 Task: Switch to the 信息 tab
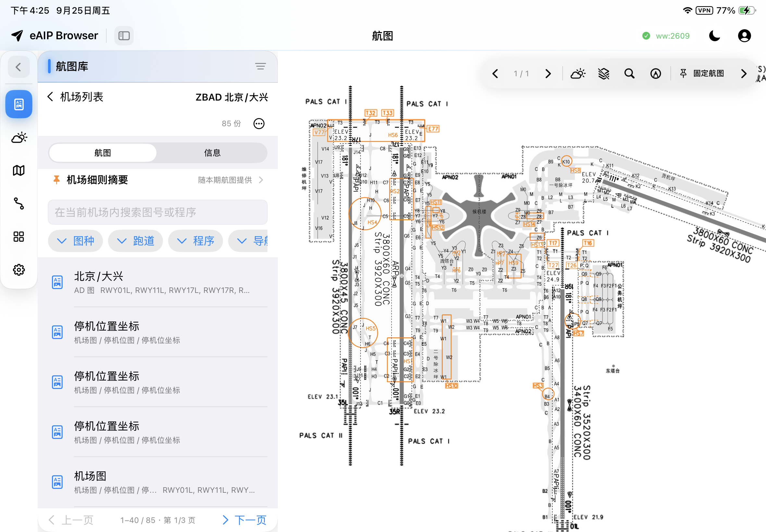coord(212,153)
